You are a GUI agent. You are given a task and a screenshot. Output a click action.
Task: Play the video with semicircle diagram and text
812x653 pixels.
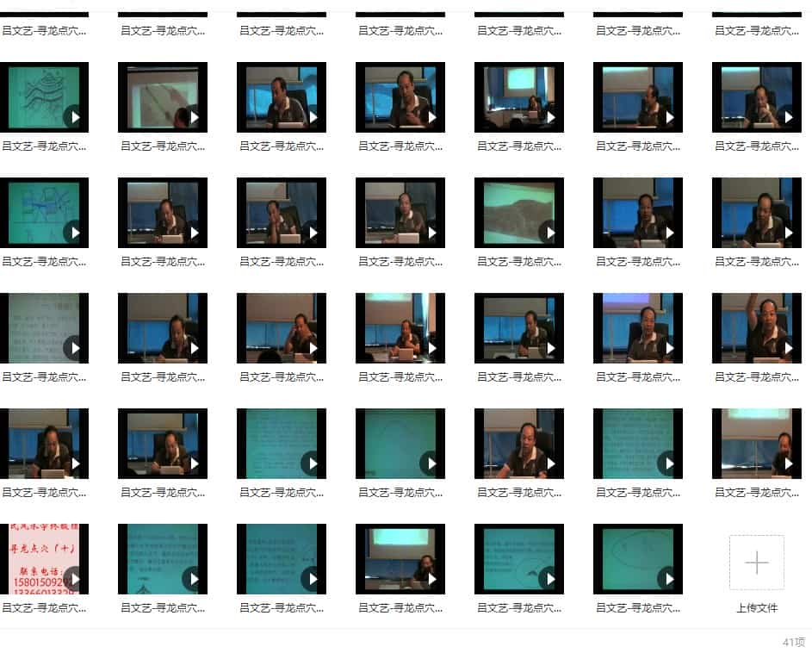pos(518,558)
